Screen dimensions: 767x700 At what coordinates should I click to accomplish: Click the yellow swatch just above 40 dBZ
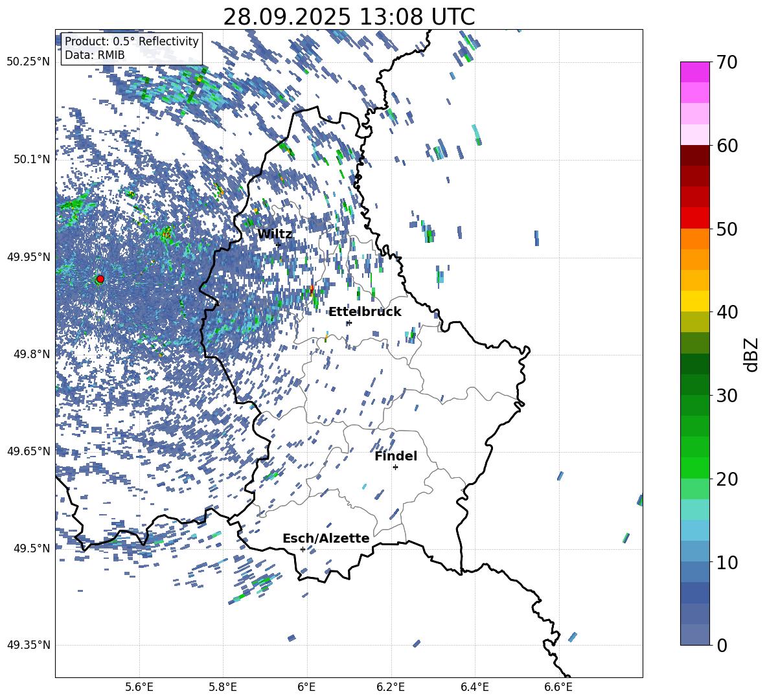(695, 301)
